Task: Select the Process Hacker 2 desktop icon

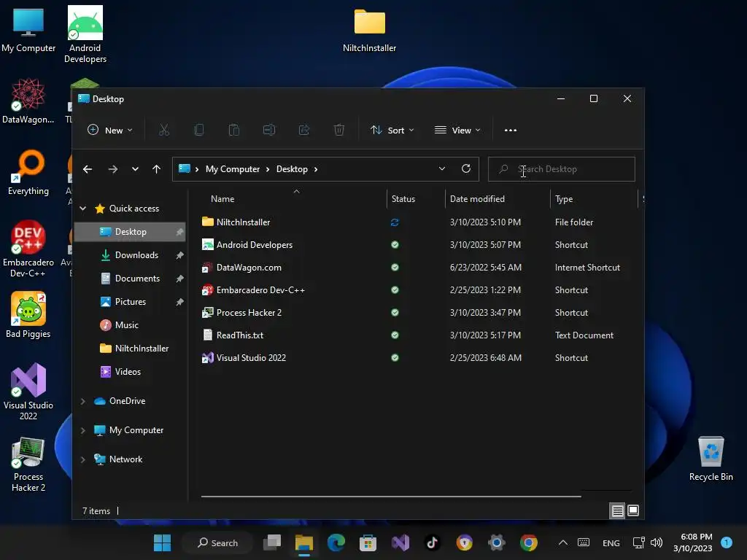Action: 28,464
